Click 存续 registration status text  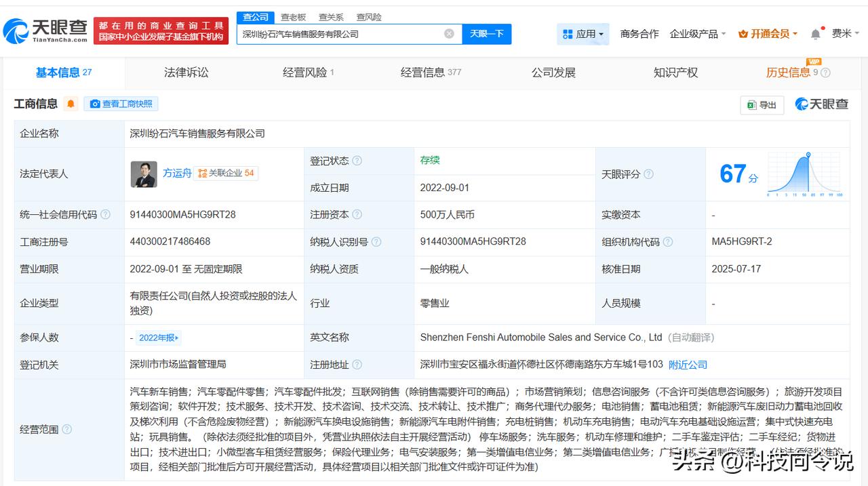430,160
